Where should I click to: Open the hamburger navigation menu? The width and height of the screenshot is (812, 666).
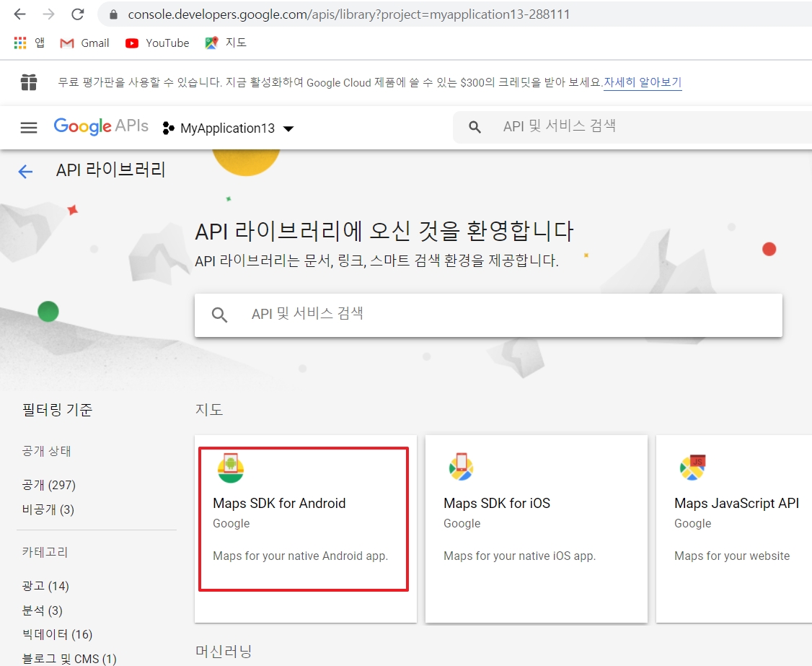click(28, 128)
